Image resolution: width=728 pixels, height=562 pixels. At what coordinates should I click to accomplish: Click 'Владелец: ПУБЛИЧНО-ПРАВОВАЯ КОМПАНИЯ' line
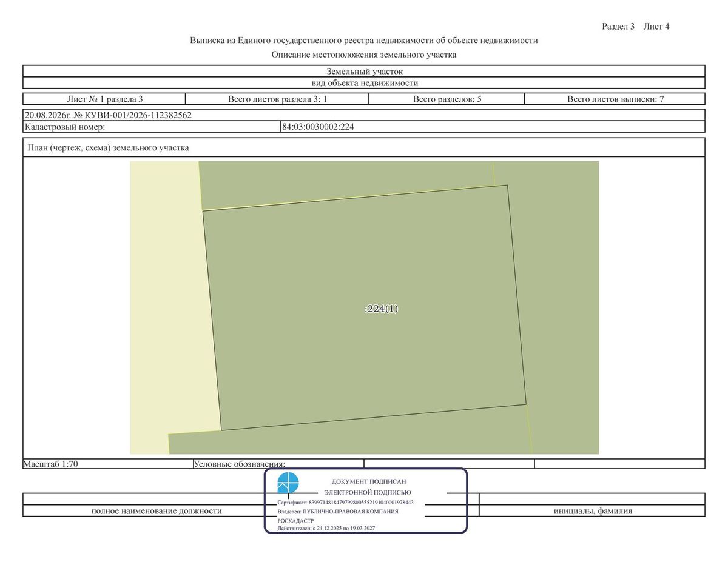pyautogui.click(x=338, y=512)
